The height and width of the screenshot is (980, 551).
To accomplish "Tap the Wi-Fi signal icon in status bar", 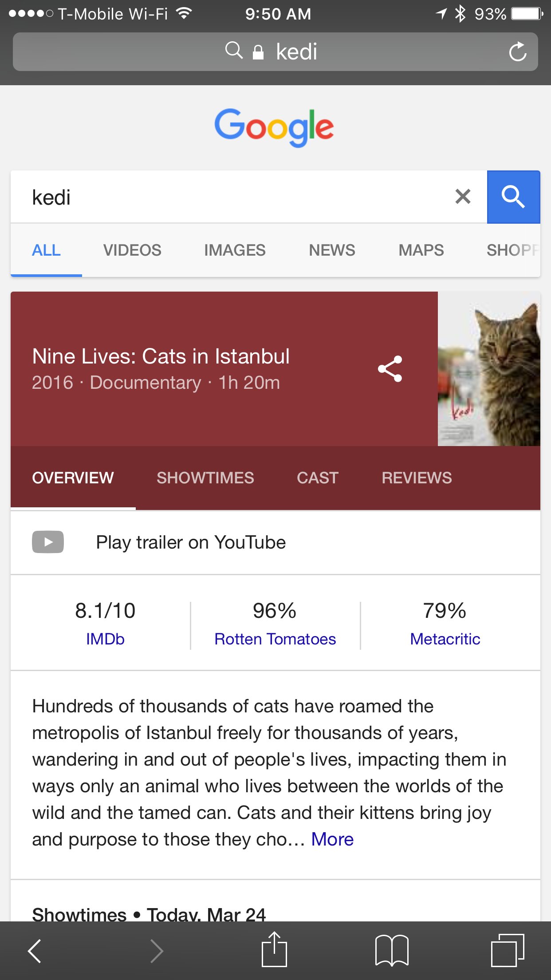I will (184, 13).
